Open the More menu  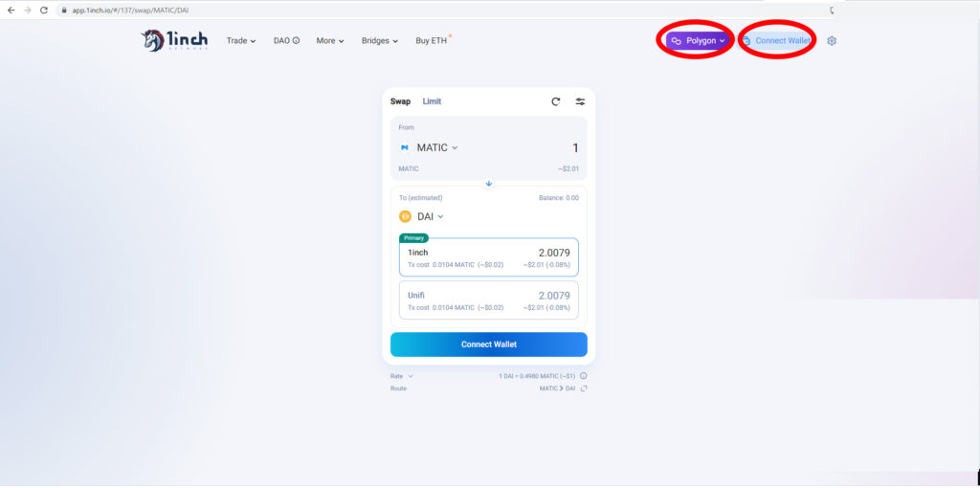click(330, 40)
